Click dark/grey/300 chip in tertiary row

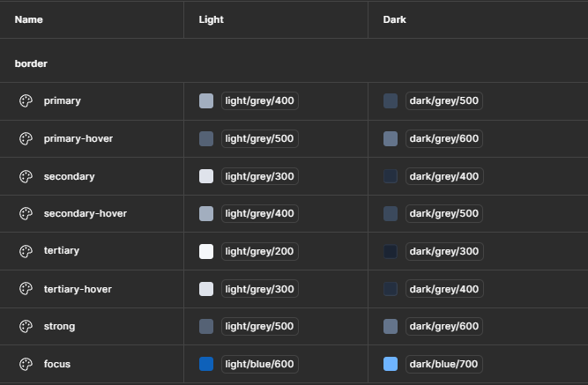(444, 251)
